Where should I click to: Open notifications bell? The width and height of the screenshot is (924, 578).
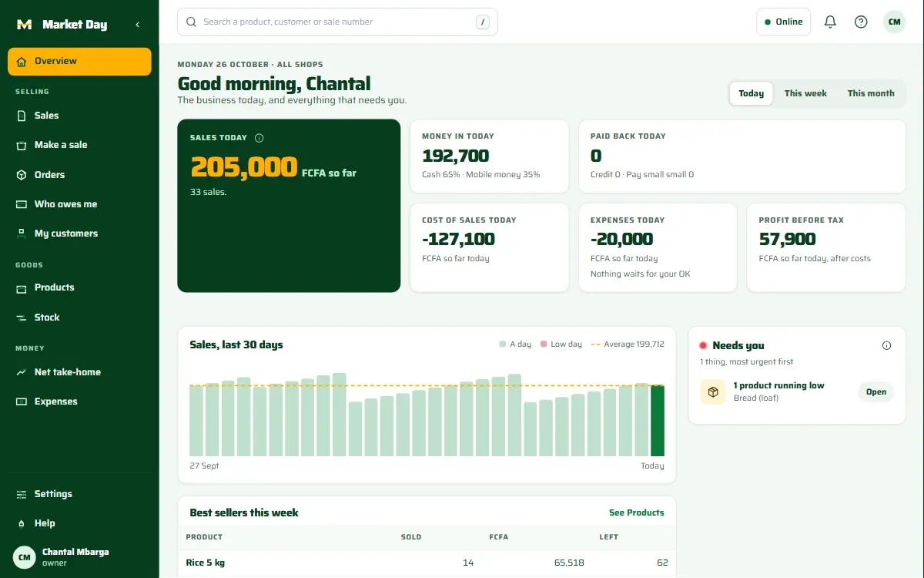click(x=830, y=22)
